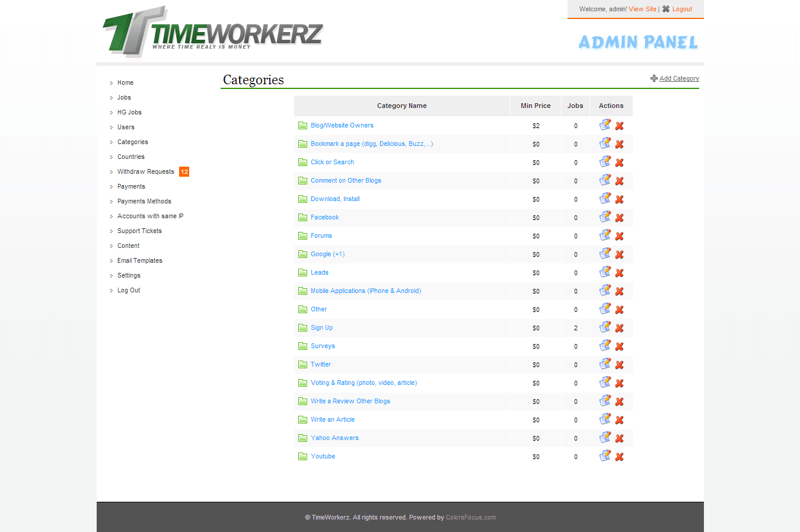Open the Write an Article link
The width and height of the screenshot is (800, 532).
click(333, 420)
